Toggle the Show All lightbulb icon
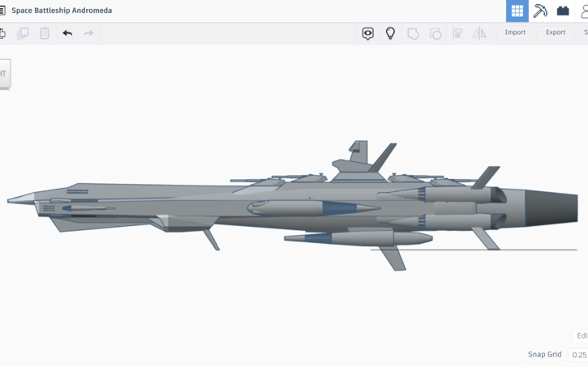Image resolution: width=588 pixels, height=367 pixels. [390, 33]
